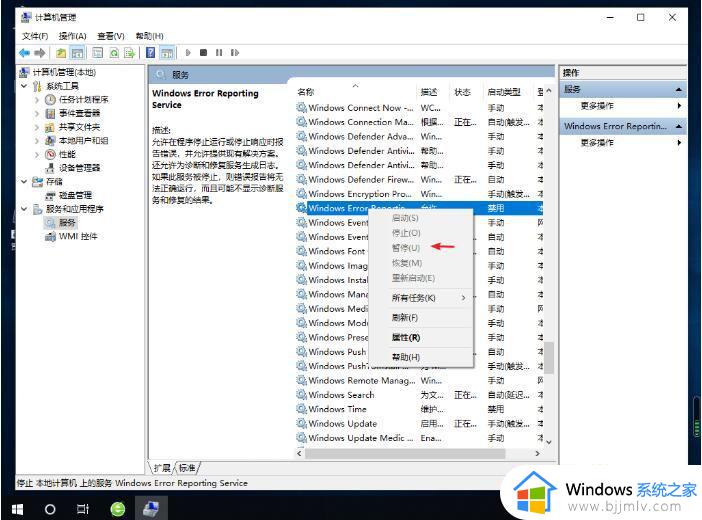
Task: Open the Windows Start menu
Action: 17,509
